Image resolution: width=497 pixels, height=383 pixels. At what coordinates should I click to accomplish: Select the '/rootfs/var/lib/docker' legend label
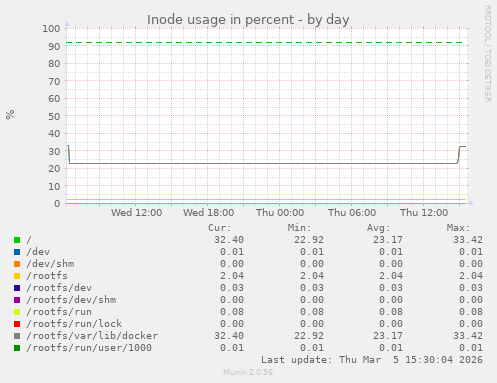(92, 336)
